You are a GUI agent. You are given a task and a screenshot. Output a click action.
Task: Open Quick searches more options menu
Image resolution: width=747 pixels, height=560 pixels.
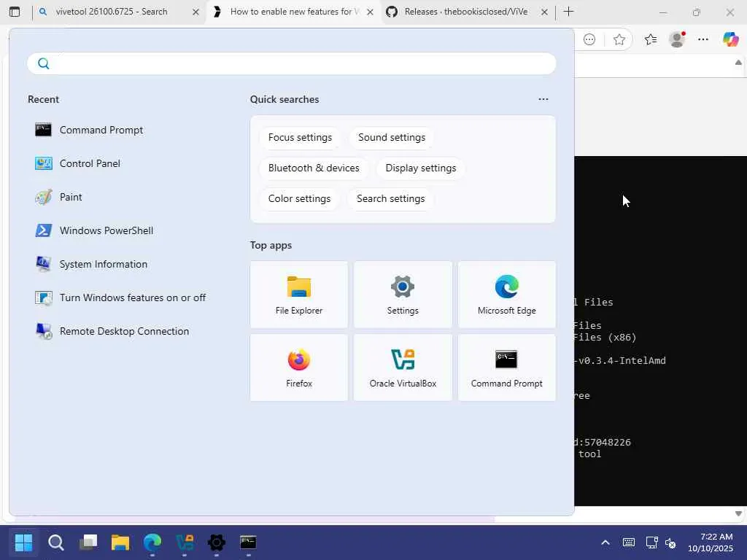coord(543,99)
